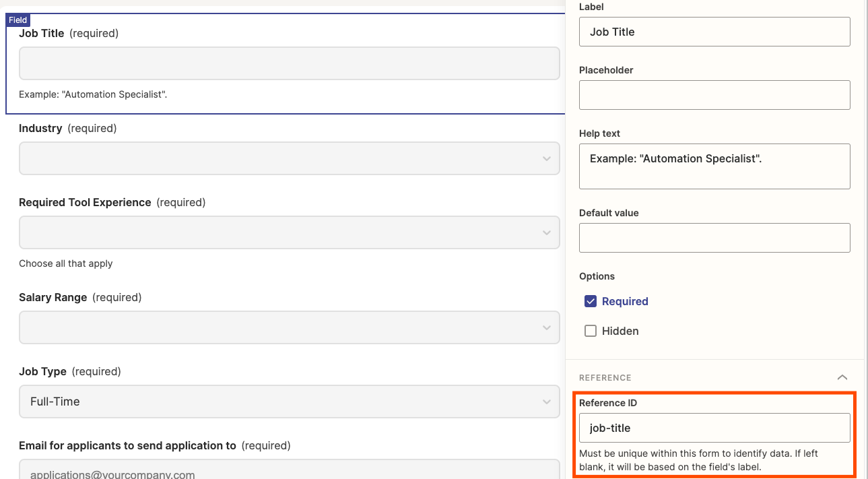Click 'Must be unique within this form' note

pos(699,460)
